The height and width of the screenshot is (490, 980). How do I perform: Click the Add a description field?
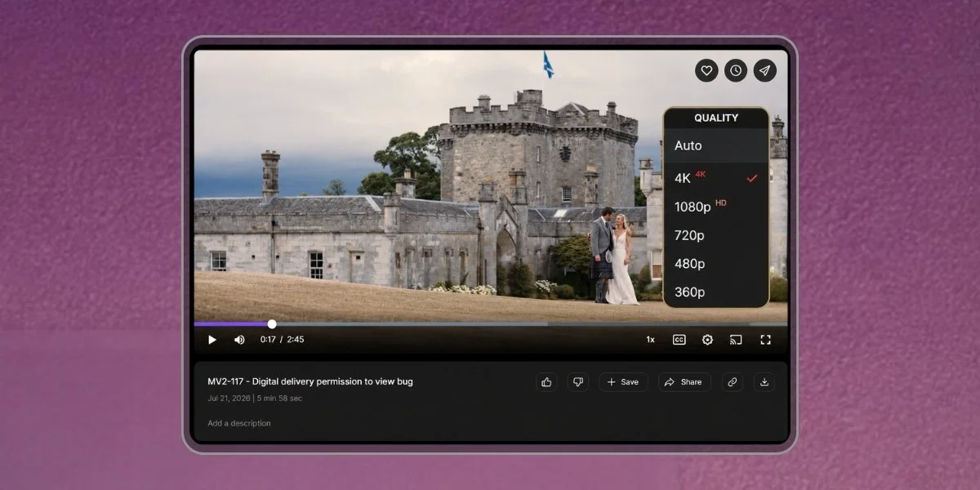(x=239, y=423)
